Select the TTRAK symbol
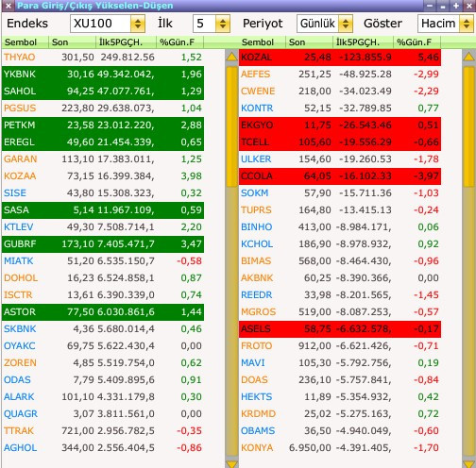Viewport: 476px width, 468px height. [x=19, y=431]
